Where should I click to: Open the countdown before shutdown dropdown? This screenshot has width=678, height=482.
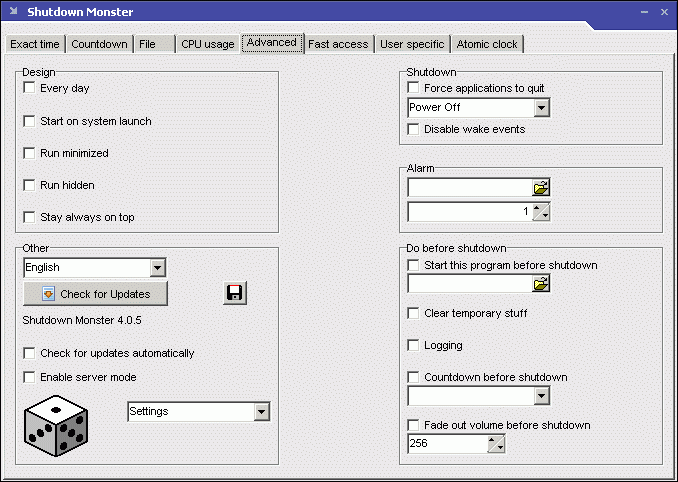coord(542,396)
